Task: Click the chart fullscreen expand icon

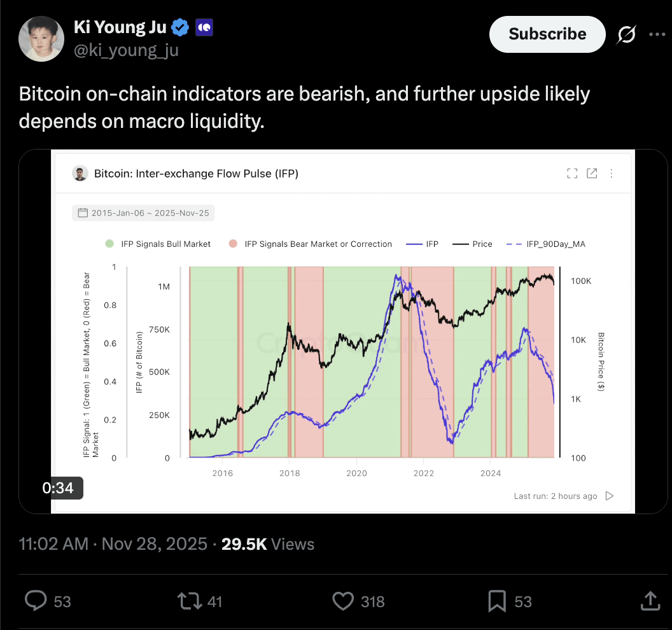Action: [572, 173]
